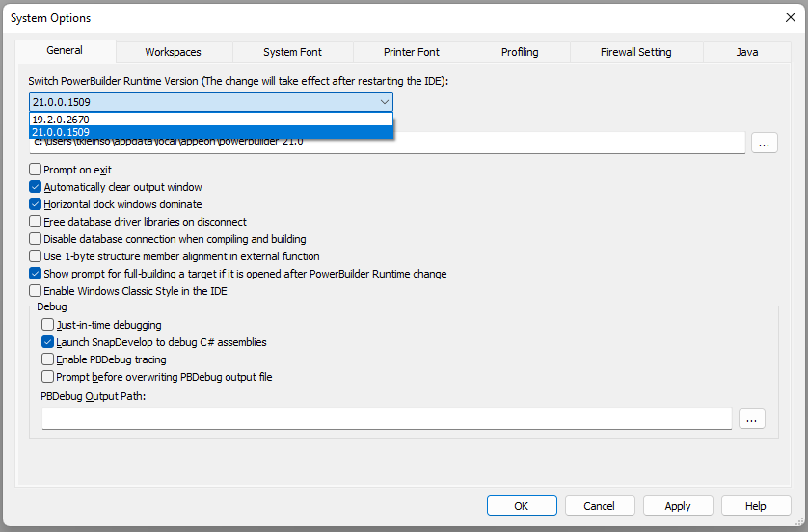Collapse the runtime version dropdown arrow
Screen dimensions: 808x532
coord(384,102)
